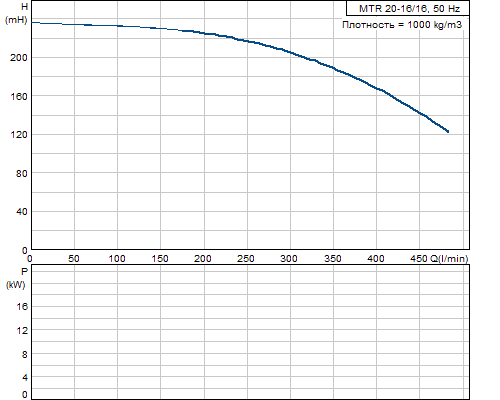Click the 8 value on the power axis
The width and height of the screenshot is (500, 400).
point(25,354)
